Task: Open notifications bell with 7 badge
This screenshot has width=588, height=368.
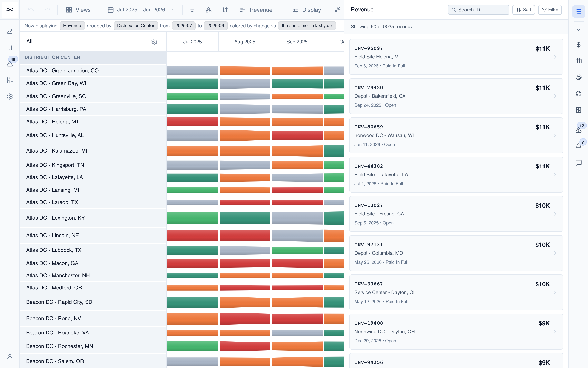Action: click(579, 146)
